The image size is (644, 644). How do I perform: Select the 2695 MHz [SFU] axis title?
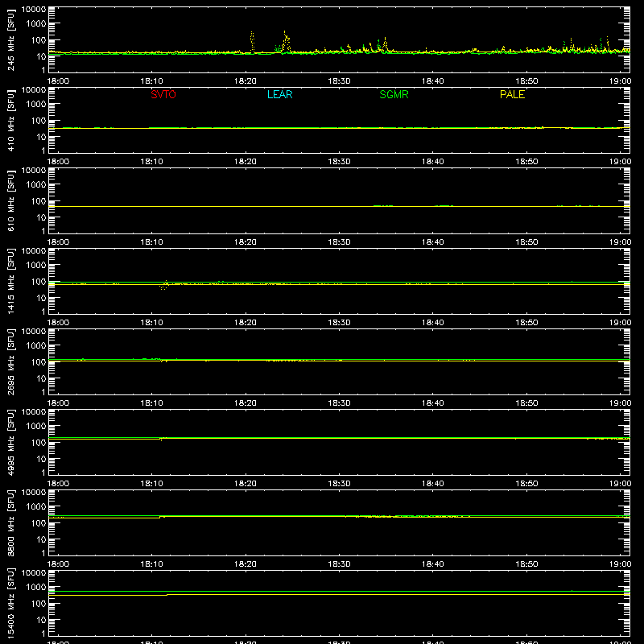point(10,361)
